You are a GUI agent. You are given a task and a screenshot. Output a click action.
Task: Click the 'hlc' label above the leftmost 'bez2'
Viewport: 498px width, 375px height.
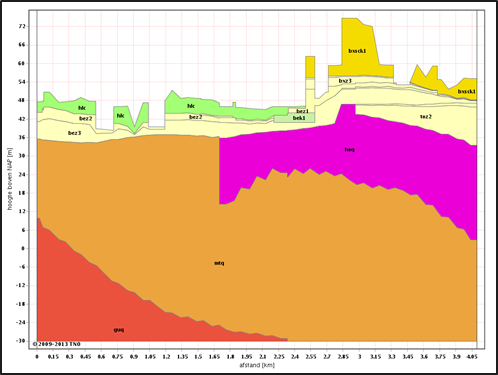pos(82,108)
